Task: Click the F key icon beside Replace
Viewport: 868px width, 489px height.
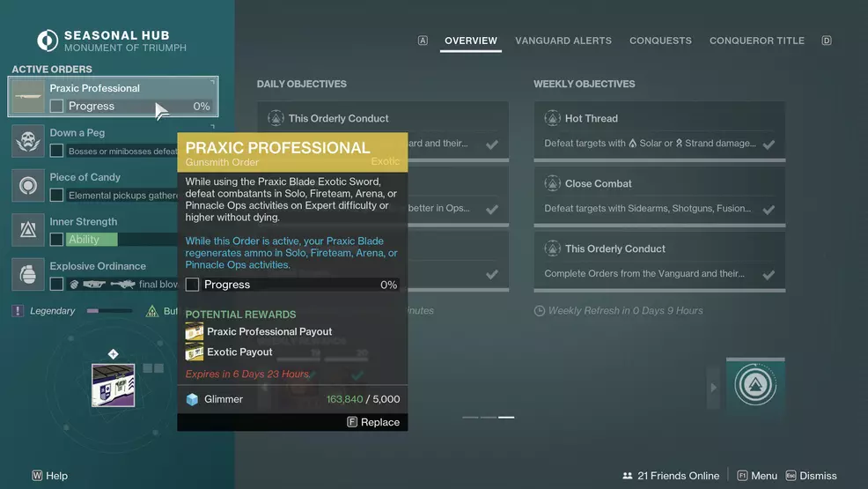Action: [x=352, y=422]
